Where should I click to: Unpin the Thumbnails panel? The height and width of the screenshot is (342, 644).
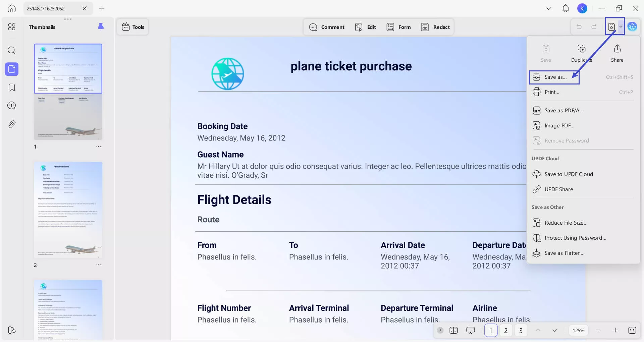(101, 27)
